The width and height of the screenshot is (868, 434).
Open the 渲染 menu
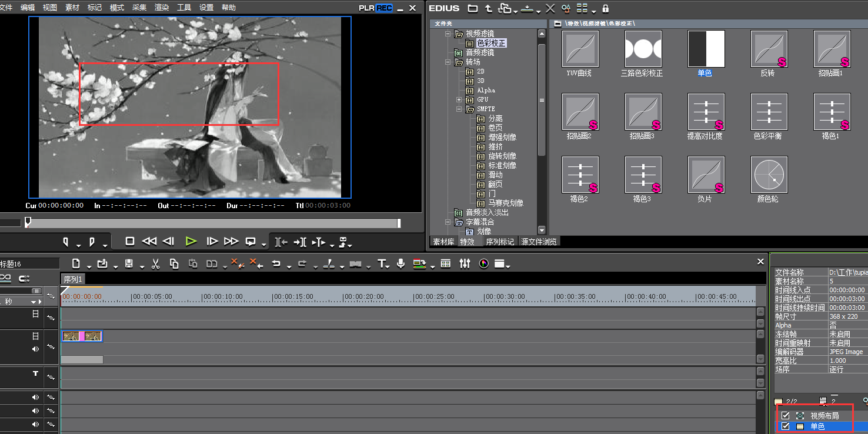[162, 8]
